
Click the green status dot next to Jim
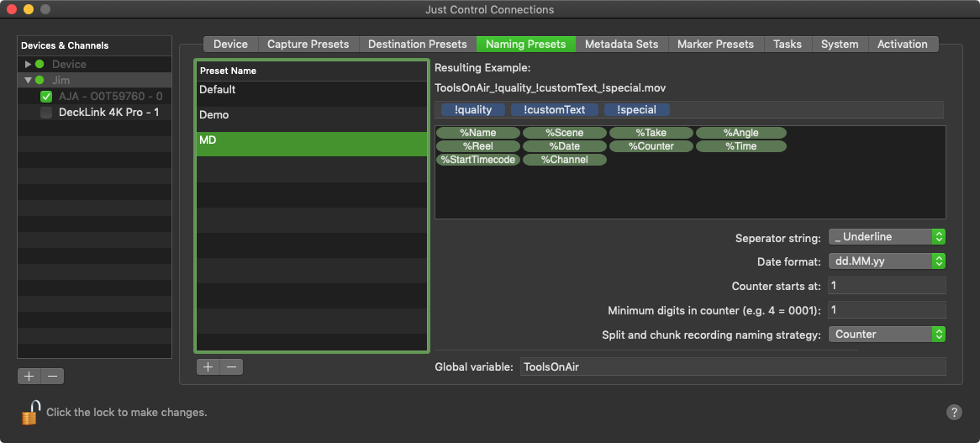pyautogui.click(x=40, y=80)
